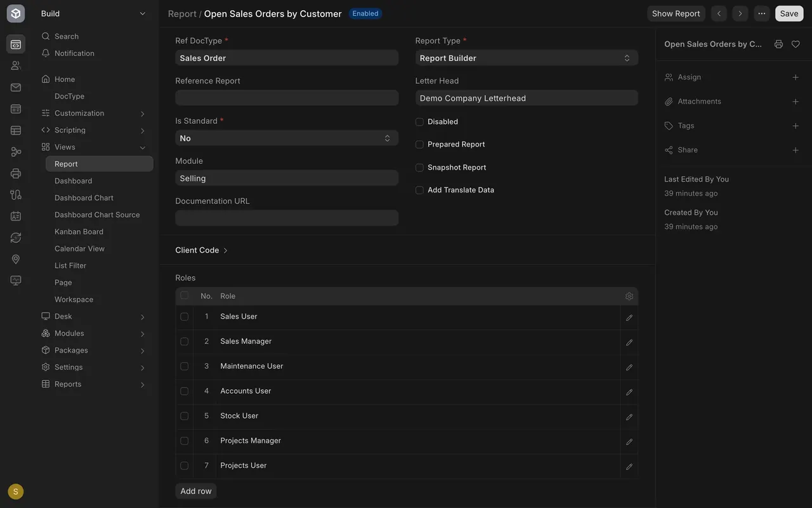This screenshot has width=812, height=508.
Task: Collapse the Views sidebar group
Action: pos(94,147)
